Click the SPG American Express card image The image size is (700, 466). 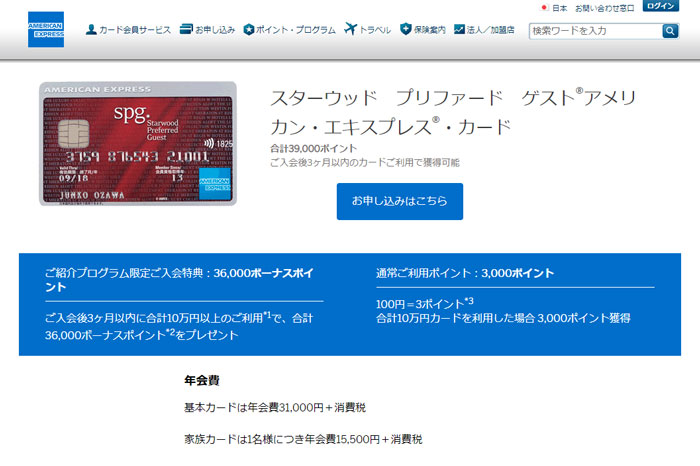coord(138,144)
